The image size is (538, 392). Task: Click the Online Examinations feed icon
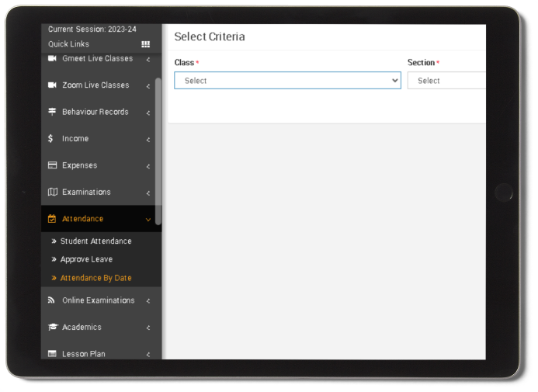point(51,300)
